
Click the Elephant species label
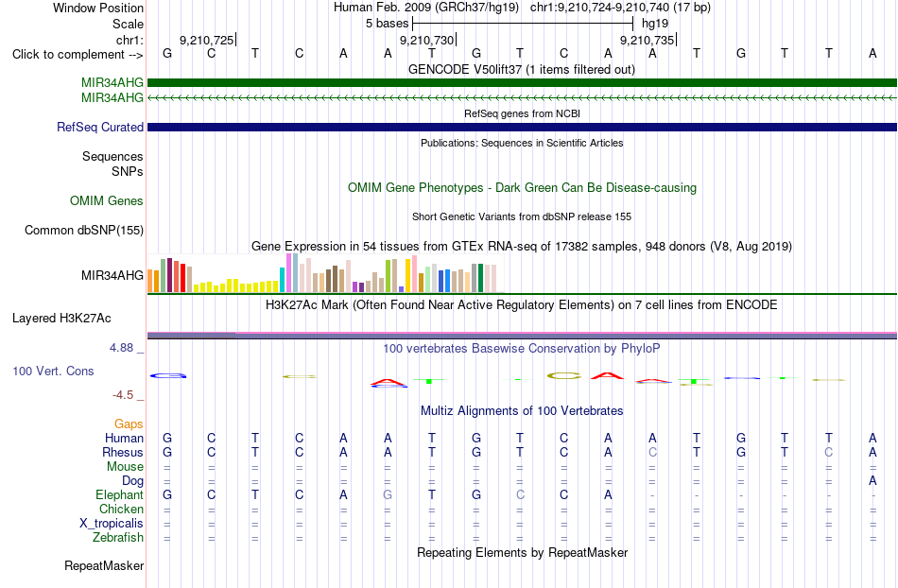point(119,494)
